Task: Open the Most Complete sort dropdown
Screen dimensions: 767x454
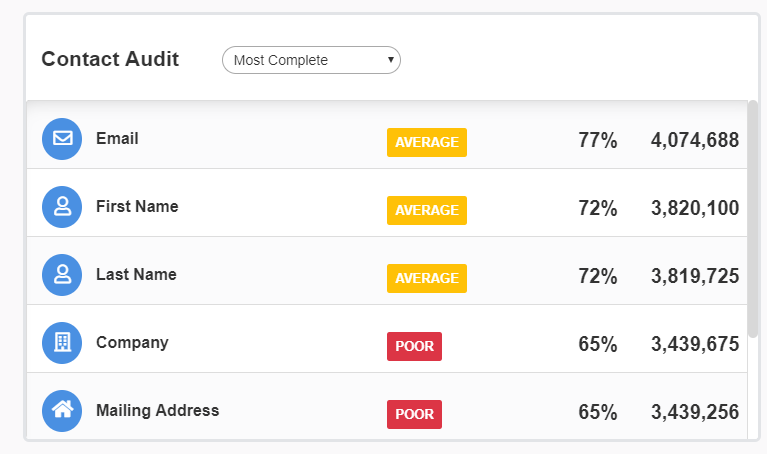Action: tap(311, 60)
